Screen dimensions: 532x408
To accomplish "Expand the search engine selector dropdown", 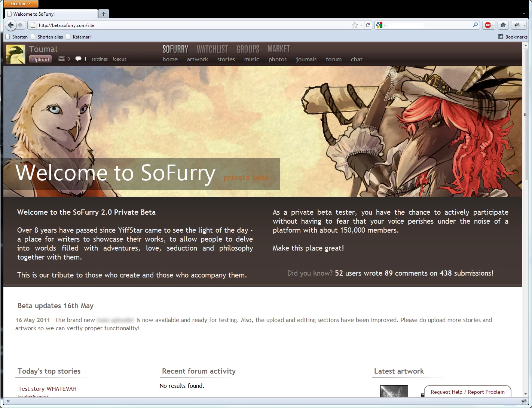I will (x=381, y=25).
